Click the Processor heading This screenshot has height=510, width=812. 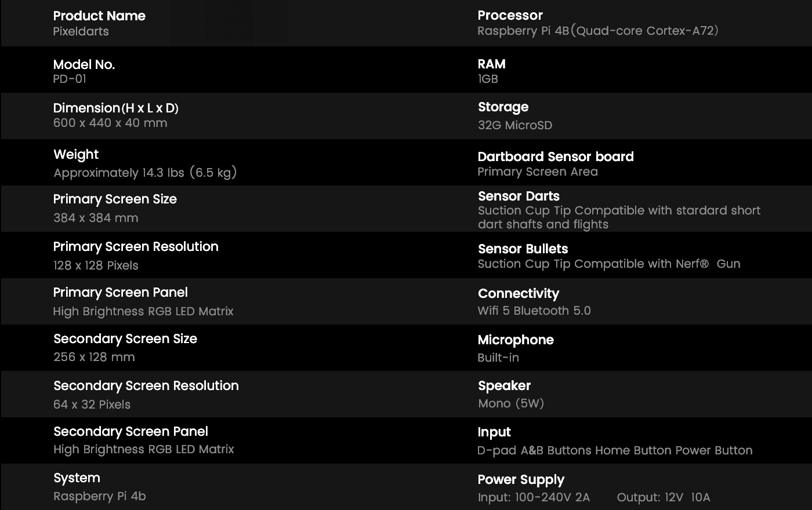(x=510, y=15)
